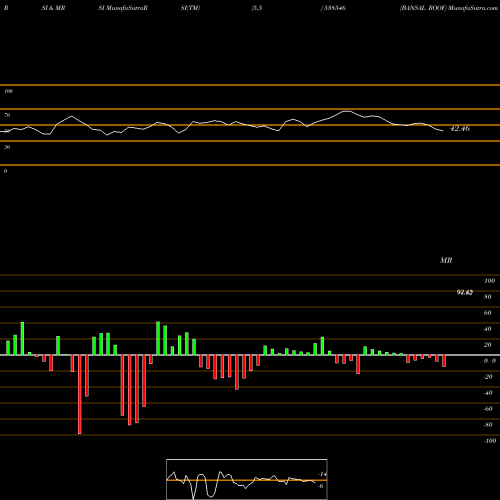The width and height of the screenshot is (500, 500).
Task: Click the MR axis label 100 on right
Action: click(x=489, y=281)
